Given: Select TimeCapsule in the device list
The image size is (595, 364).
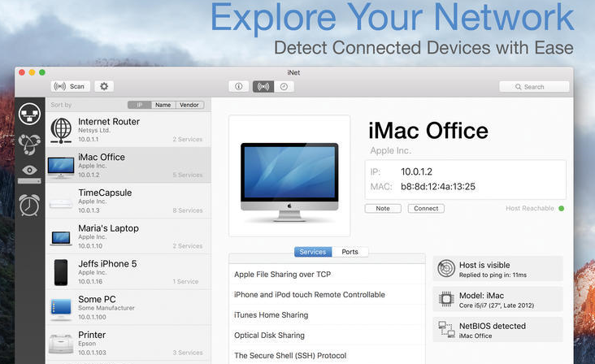Looking at the screenshot, I should [126, 201].
